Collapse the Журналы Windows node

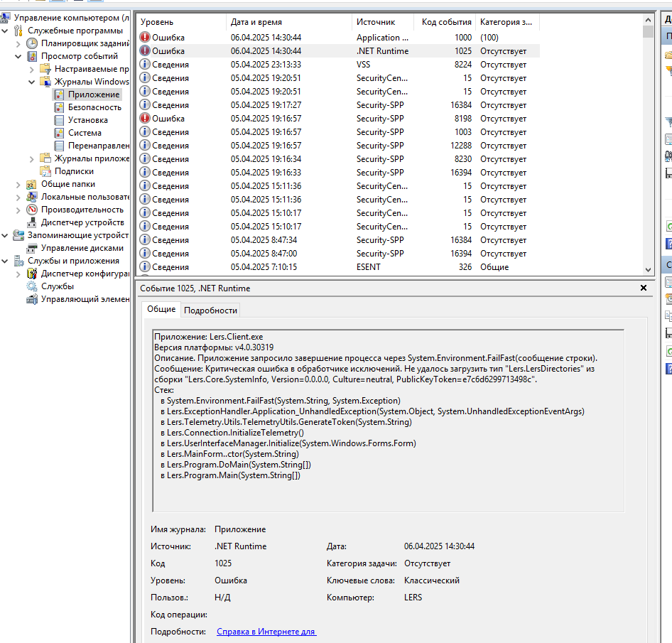[32, 82]
